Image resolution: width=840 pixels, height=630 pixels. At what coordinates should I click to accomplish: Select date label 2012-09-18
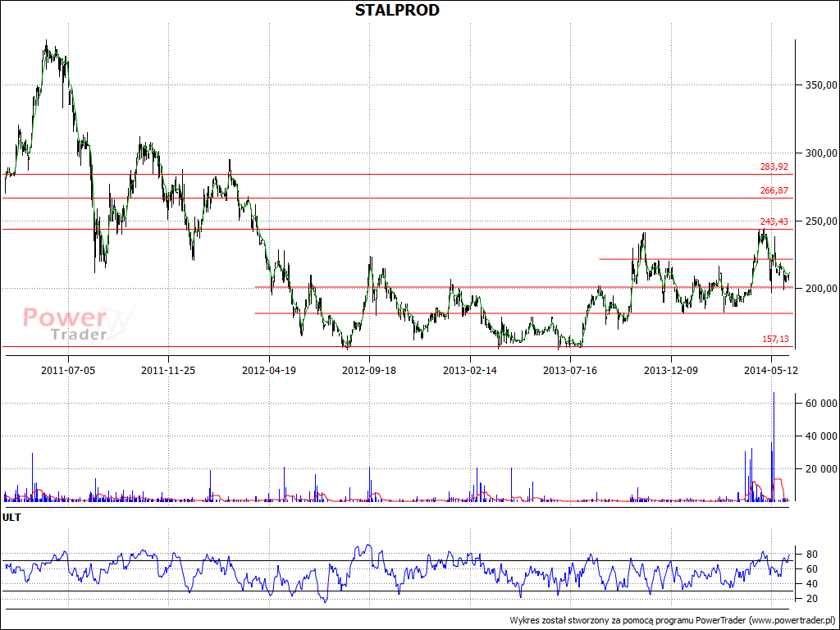pos(369,370)
